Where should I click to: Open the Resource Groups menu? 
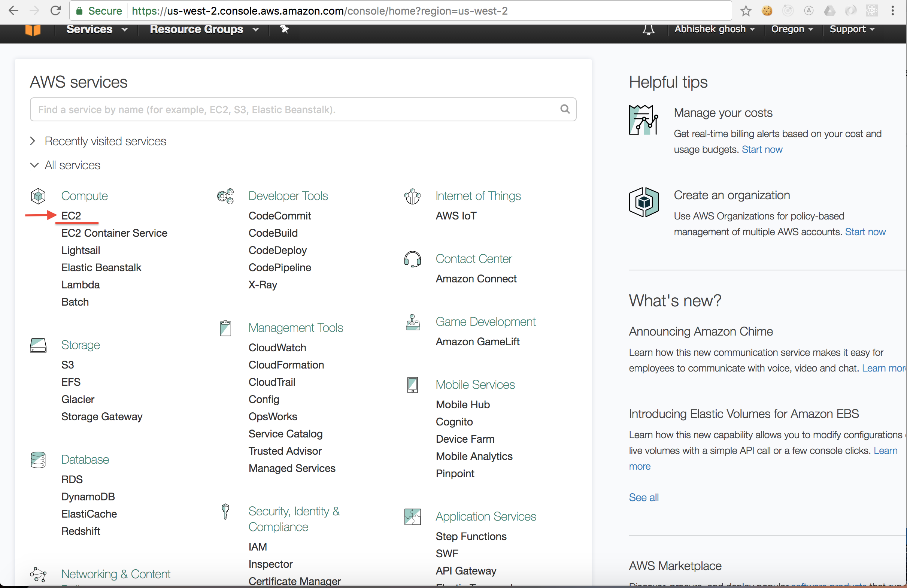tap(204, 29)
